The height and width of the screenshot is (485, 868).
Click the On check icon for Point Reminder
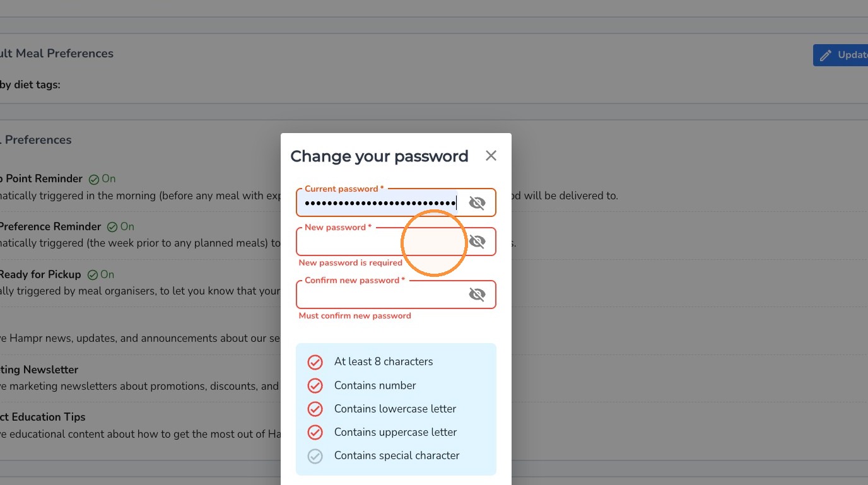(x=94, y=179)
